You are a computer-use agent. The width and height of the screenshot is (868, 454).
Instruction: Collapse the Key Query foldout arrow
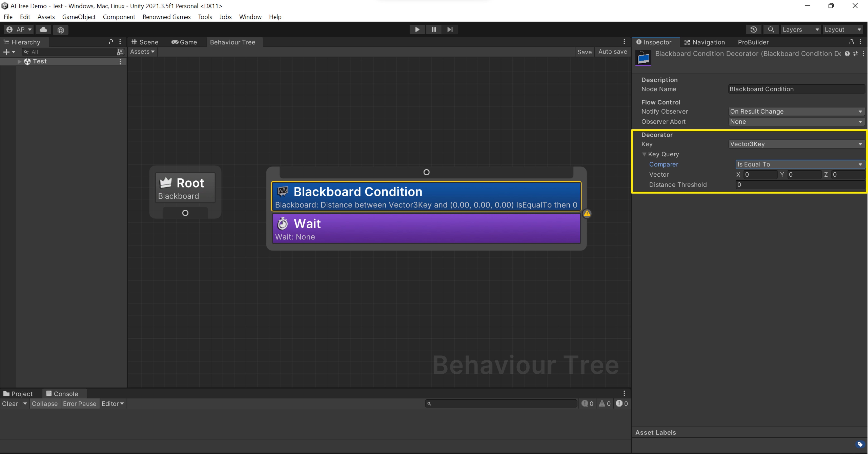644,154
